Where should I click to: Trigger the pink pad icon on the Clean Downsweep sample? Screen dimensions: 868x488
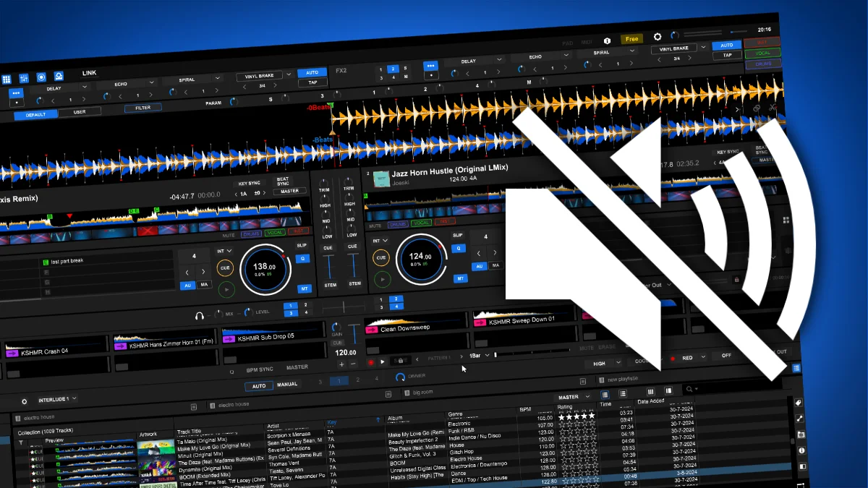(372, 330)
